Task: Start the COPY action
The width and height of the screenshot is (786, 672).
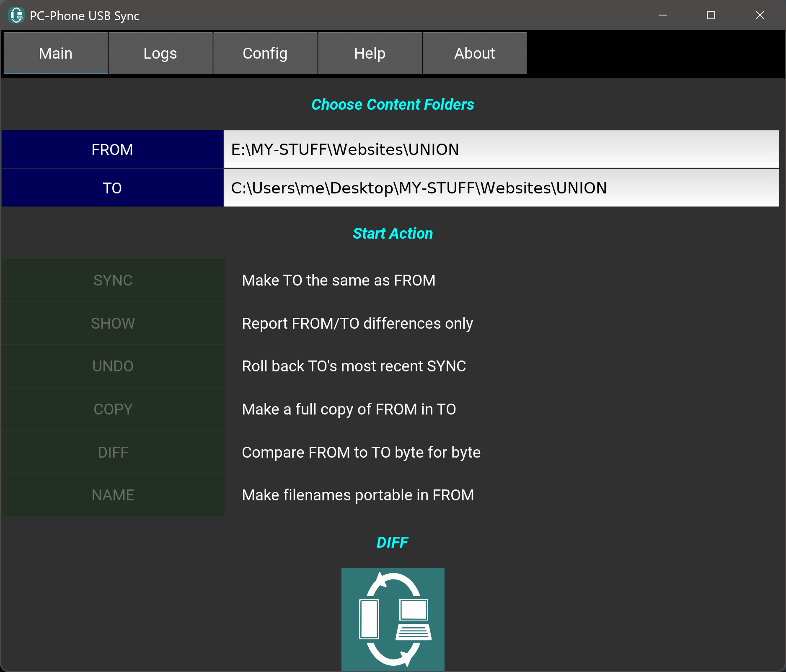Action: [x=113, y=409]
